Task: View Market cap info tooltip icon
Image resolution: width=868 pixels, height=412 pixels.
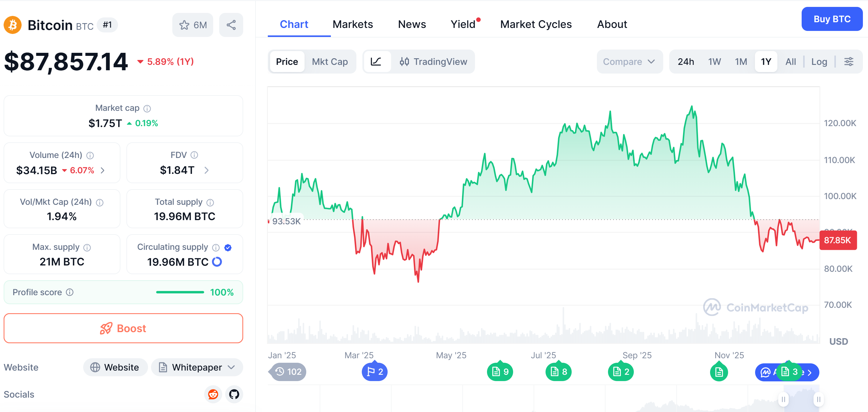Action: (147, 108)
